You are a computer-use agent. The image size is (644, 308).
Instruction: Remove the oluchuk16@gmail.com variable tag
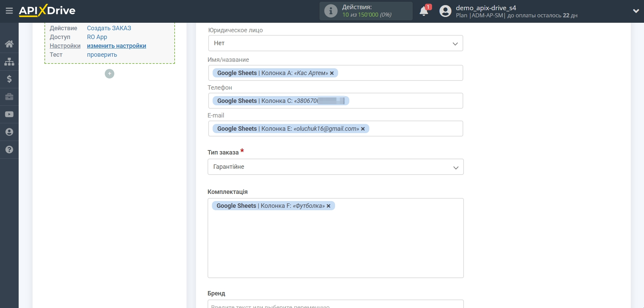click(363, 129)
